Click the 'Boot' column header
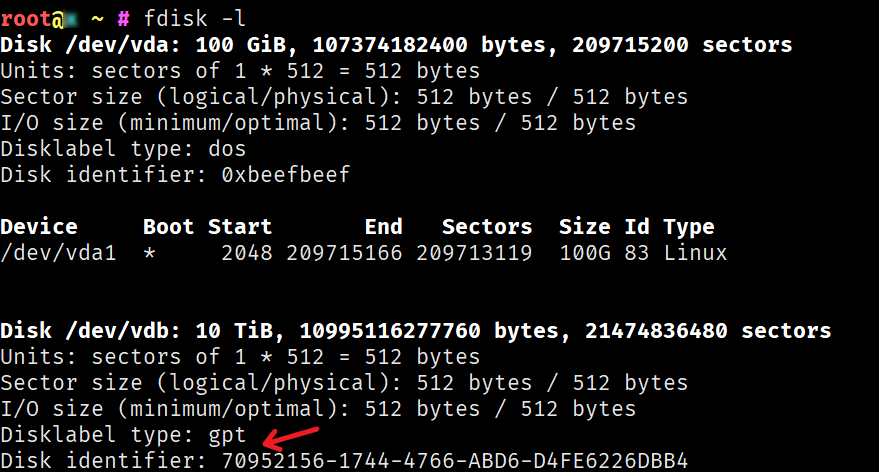The image size is (879, 472). coord(168,226)
